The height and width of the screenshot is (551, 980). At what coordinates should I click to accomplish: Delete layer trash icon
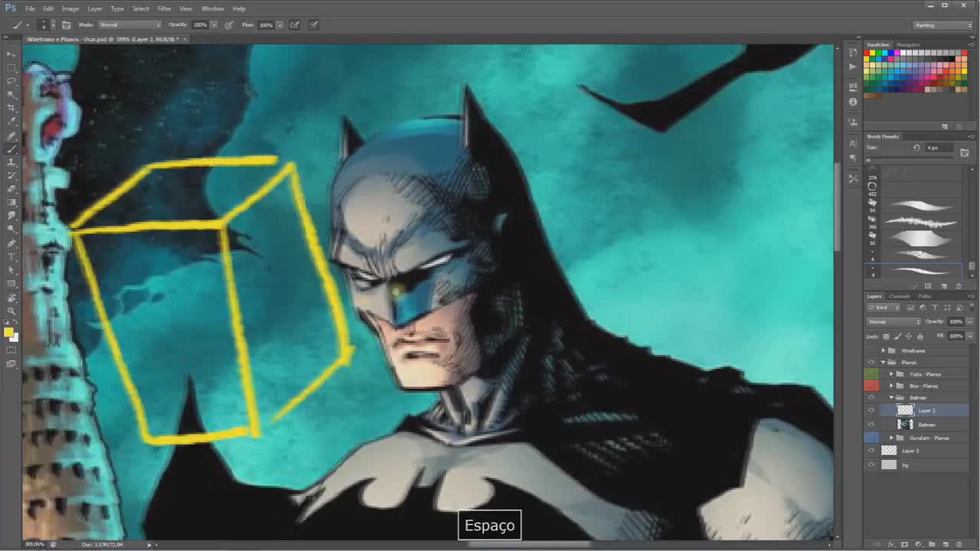[x=959, y=544]
